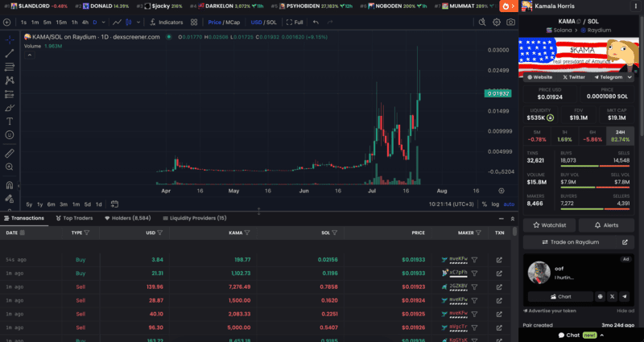
Task: Open the Fibonacci retracement tool
Action: point(10,67)
